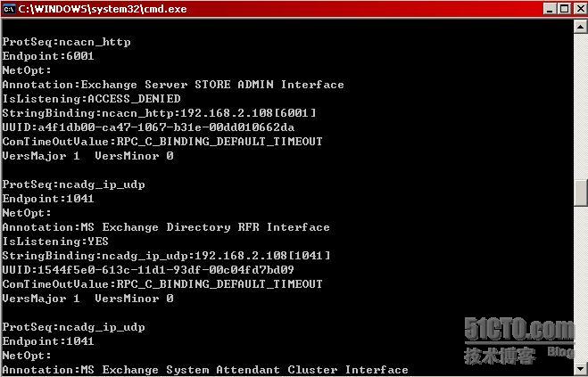Click the StringBinding ncadg_ip_udp 192.168.2.108[1041] line
This screenshot has height=377, width=588.
(166, 256)
